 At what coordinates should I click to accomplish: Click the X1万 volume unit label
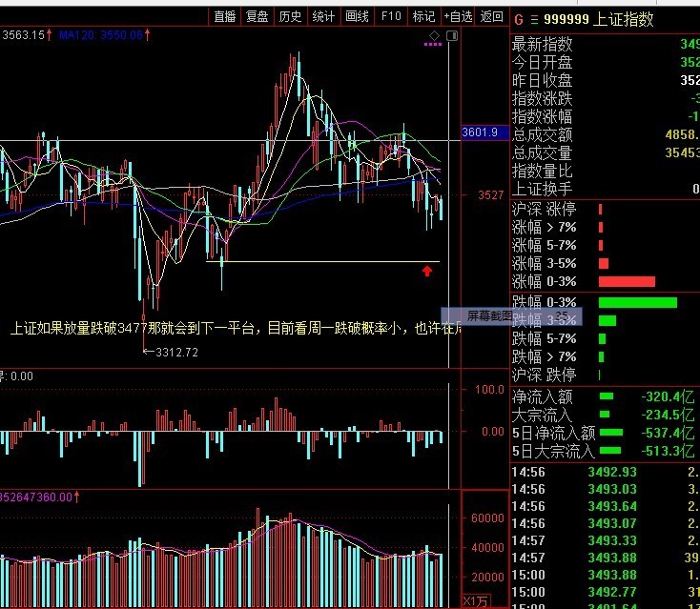pyautogui.click(x=474, y=600)
